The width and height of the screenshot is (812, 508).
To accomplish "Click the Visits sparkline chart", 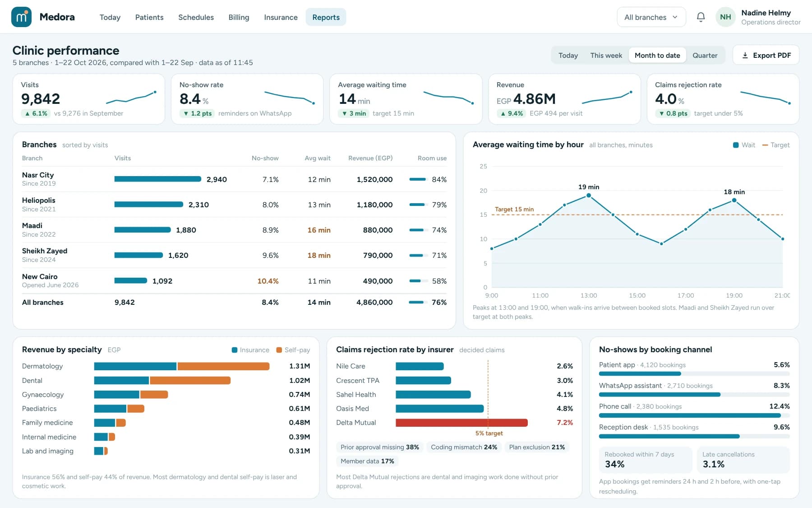I will coord(131,97).
